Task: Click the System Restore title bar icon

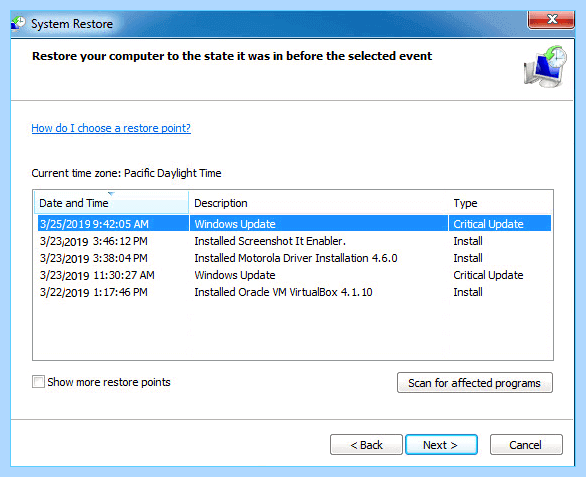Action: tap(18, 24)
